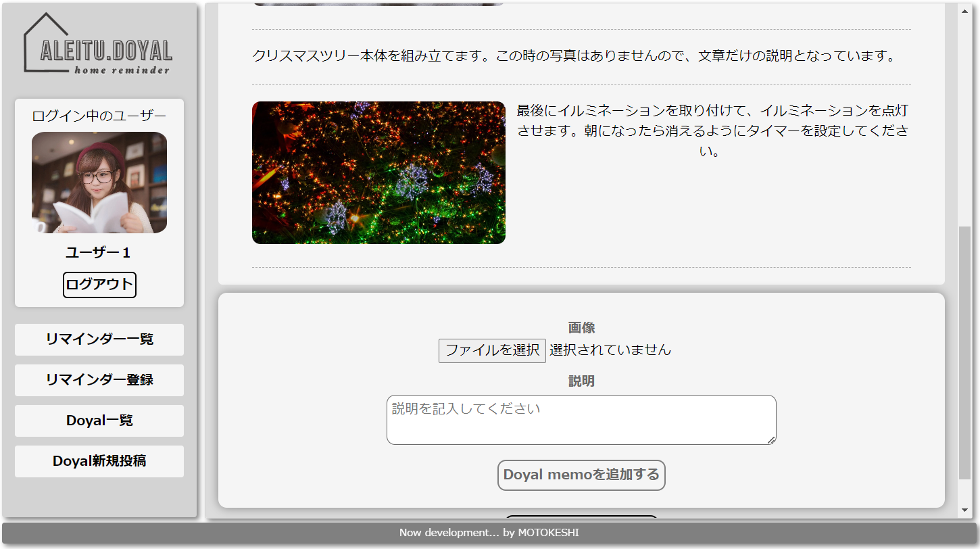
Task: Focus the 説明 description text area
Action: 581,418
